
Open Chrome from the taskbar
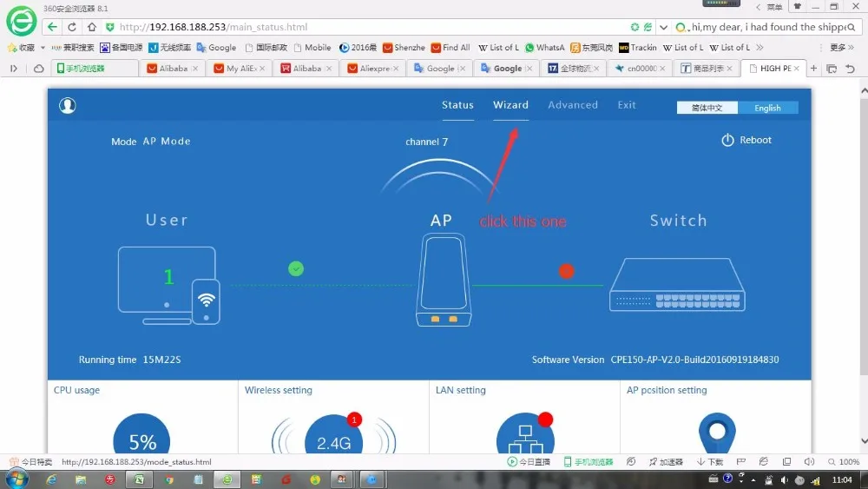(169, 479)
